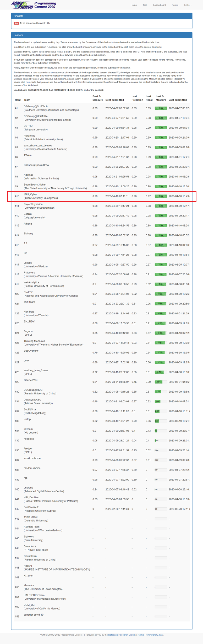The width and height of the screenshot is (203, 644).
Task: Follow the 'here' link to old leaderboard
Action: point(28,82)
